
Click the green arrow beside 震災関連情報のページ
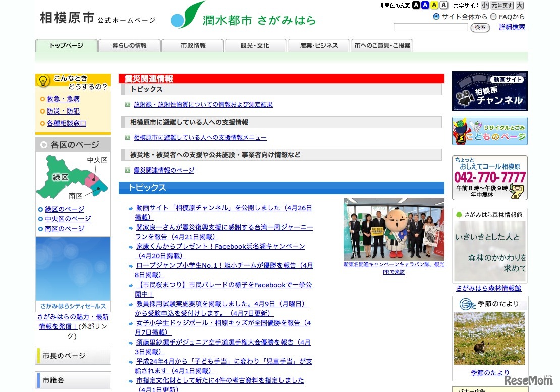[127, 170]
